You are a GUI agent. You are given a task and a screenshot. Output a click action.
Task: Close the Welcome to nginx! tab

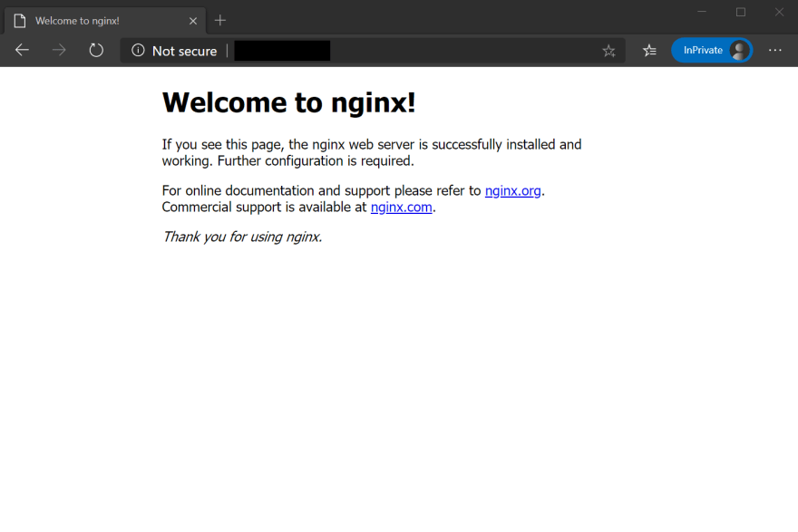[193, 21]
